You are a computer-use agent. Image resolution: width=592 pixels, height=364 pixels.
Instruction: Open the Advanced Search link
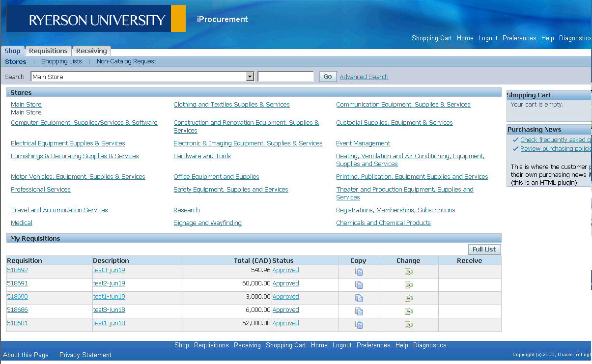pos(364,77)
